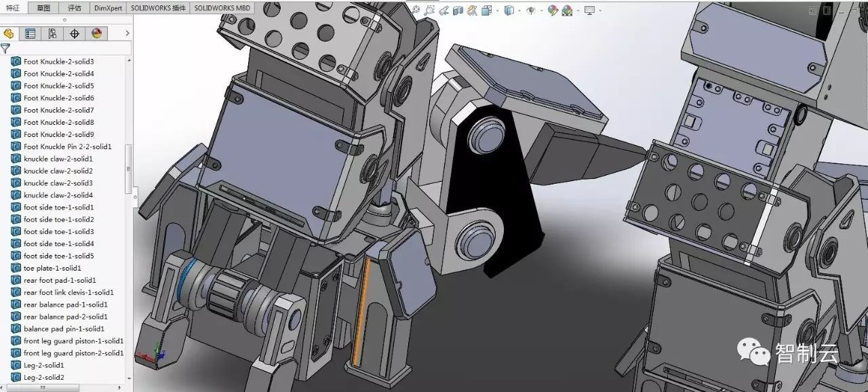Click the feature tree scroll-down arrow
The image size is (868, 392).
point(130,378)
